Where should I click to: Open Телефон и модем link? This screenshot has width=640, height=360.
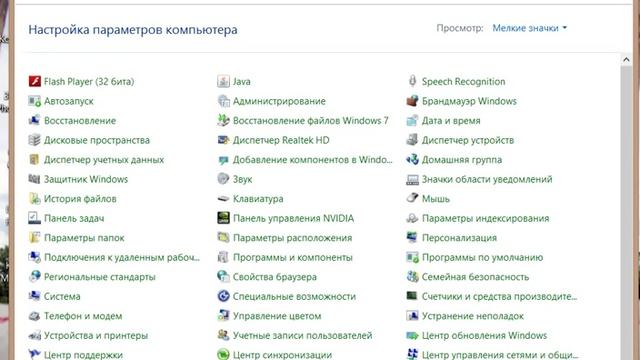(83, 316)
